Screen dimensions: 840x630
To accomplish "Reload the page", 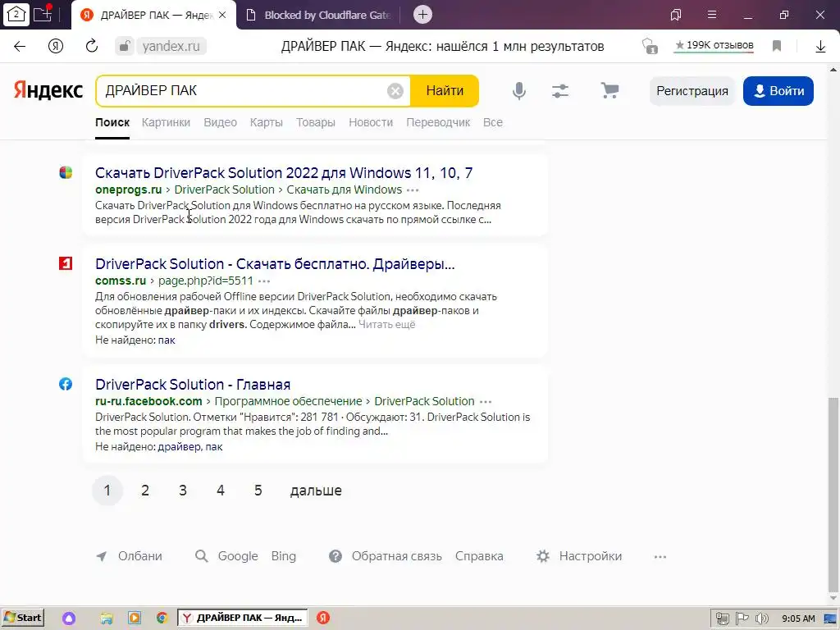I will point(92,46).
